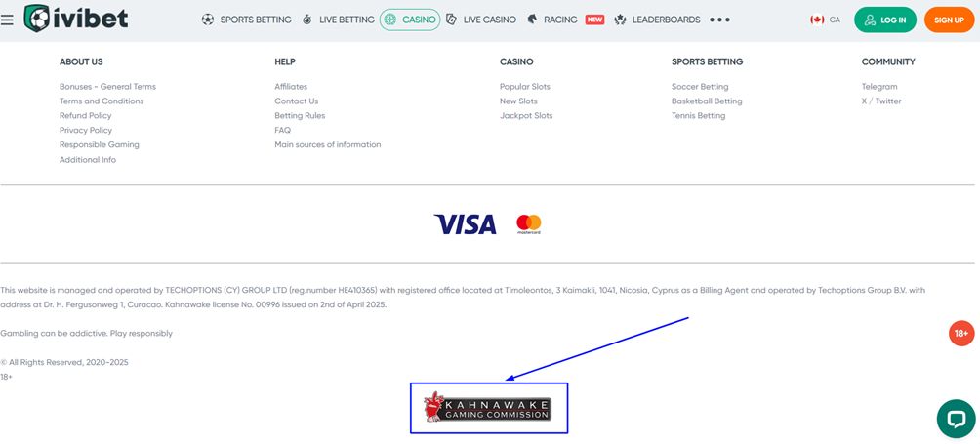Open the Betting Rules link
This screenshot has width=980, height=444.
[300, 115]
